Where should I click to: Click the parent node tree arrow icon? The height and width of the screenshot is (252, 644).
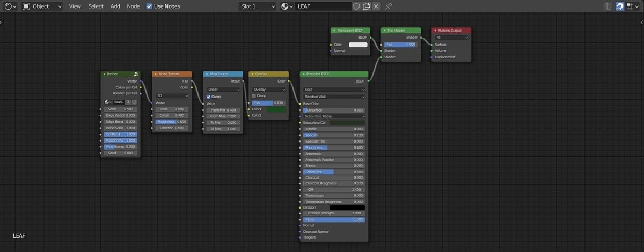tap(608, 6)
